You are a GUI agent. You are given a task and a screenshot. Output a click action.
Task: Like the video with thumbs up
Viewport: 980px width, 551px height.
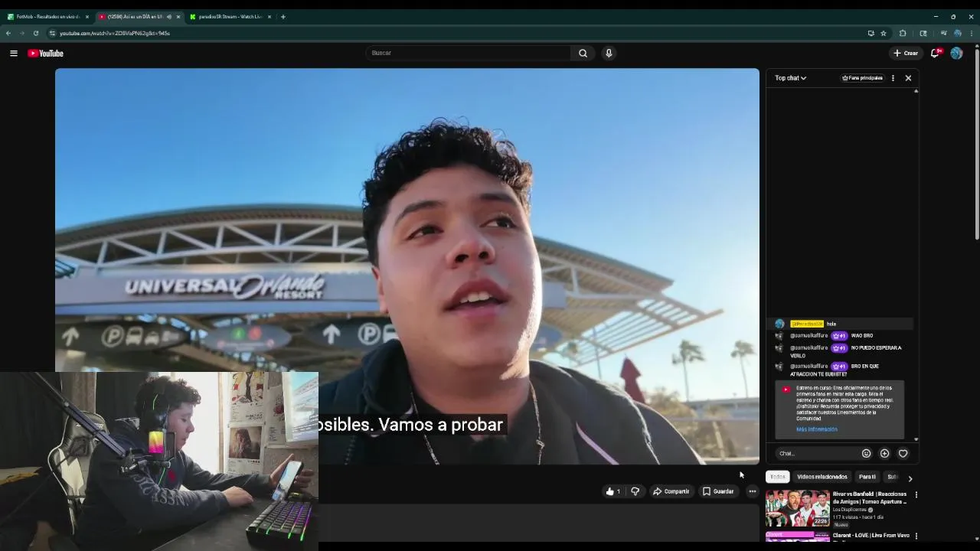(613, 491)
